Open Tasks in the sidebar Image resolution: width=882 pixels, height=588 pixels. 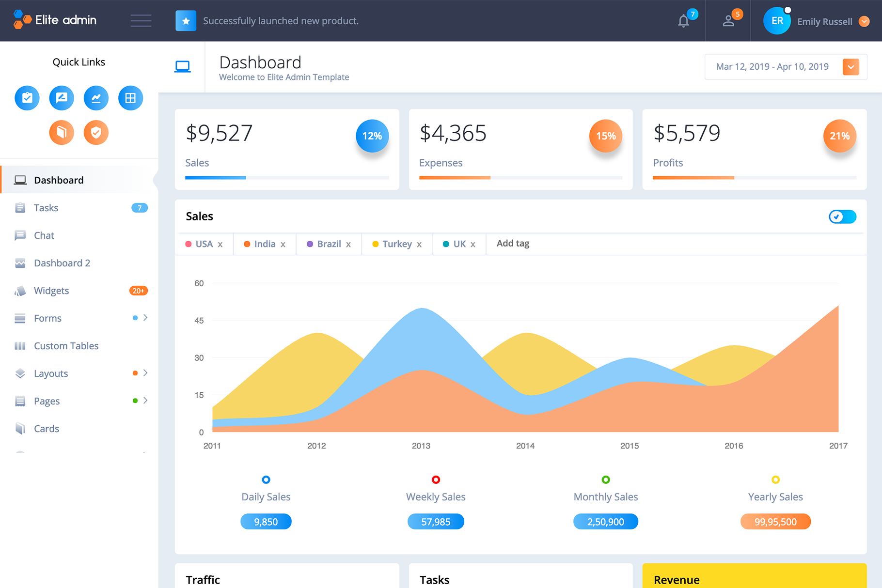46,208
